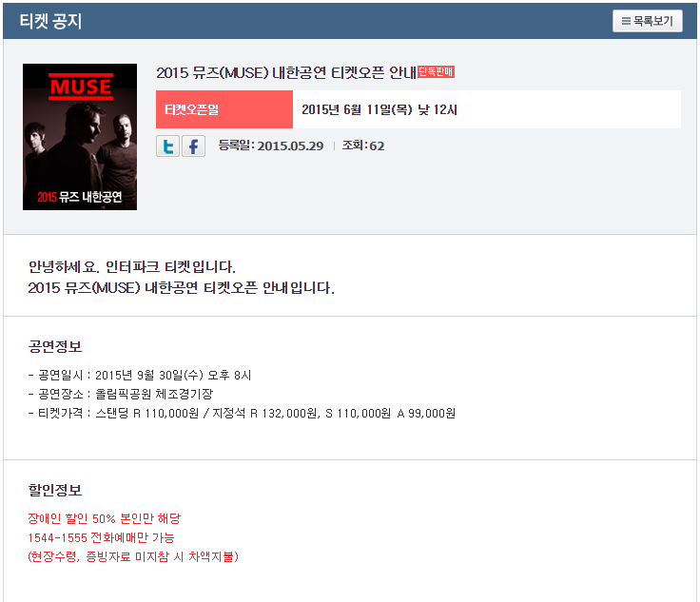Open the 목록보기 list view button

[648, 21]
